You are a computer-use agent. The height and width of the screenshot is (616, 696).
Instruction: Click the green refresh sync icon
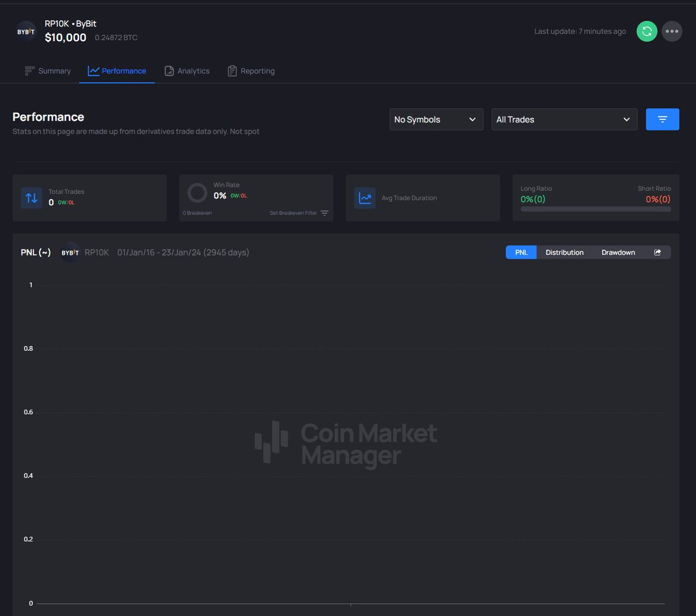[647, 31]
